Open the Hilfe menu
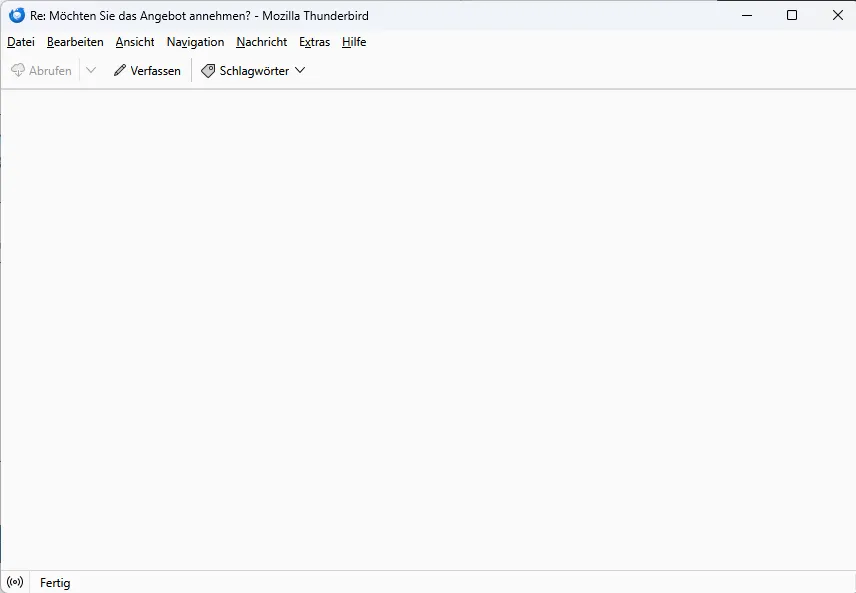The height and width of the screenshot is (593, 856). 354,42
